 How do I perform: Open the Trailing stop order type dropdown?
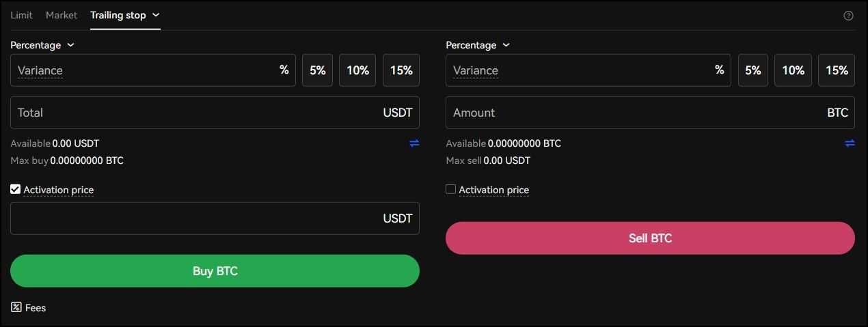tap(124, 15)
